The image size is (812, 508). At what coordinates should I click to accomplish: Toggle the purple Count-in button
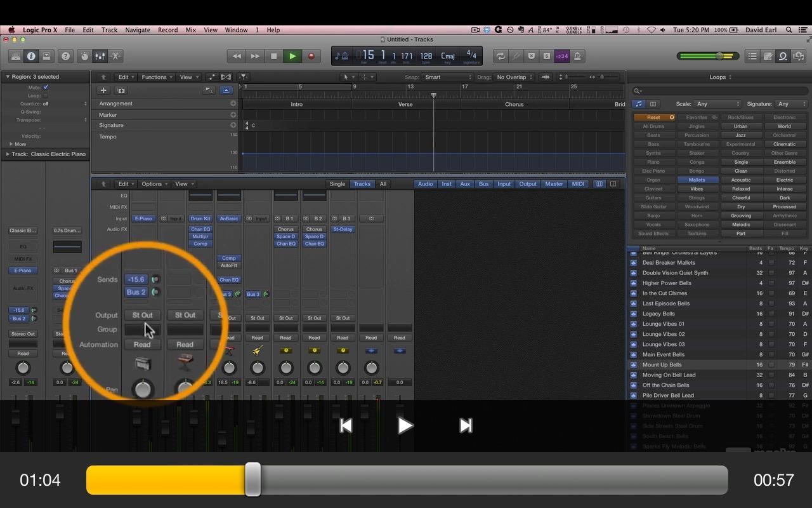pyautogui.click(x=561, y=56)
